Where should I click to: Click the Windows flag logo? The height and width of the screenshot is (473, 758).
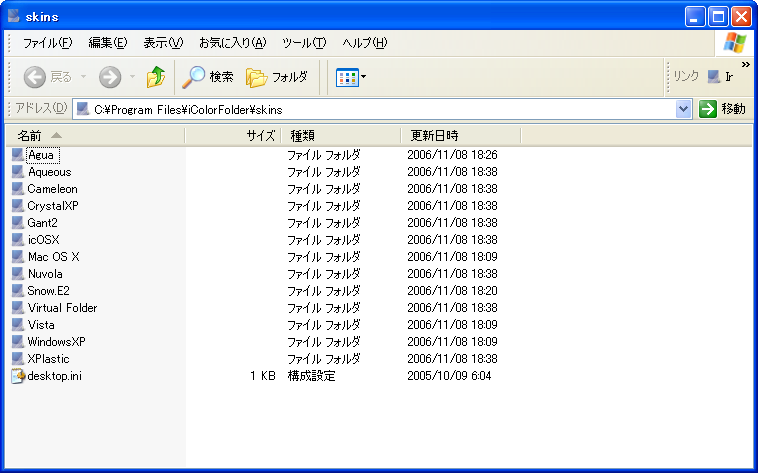735,43
